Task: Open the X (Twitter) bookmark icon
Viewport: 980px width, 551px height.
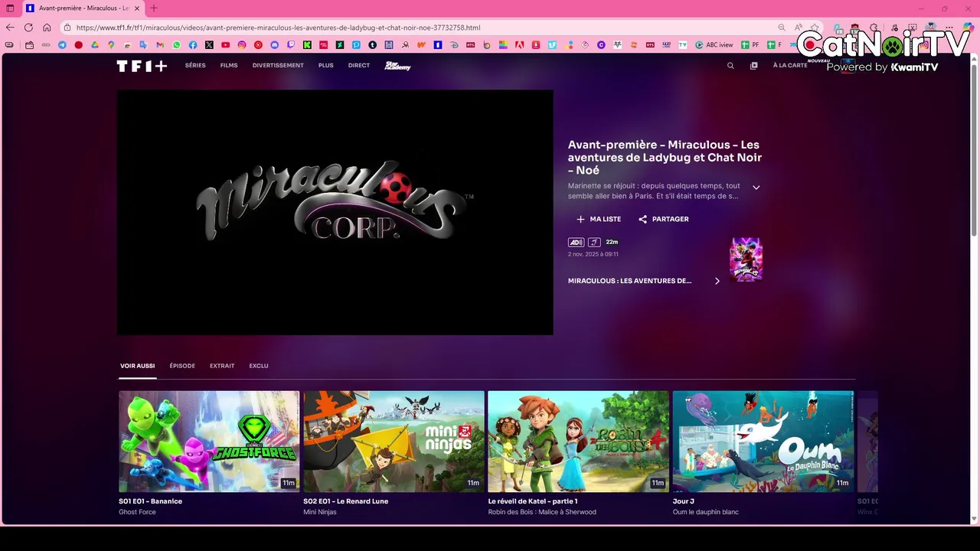Action: (209, 45)
